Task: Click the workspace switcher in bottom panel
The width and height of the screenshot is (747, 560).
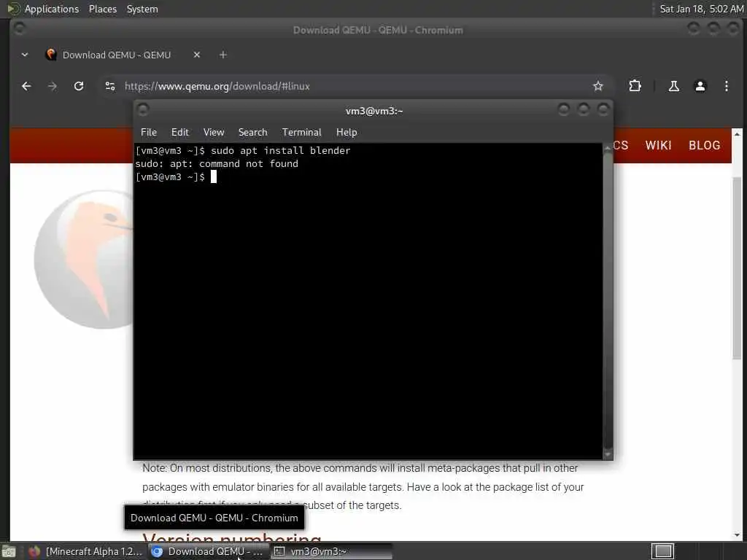Action: coord(662,551)
